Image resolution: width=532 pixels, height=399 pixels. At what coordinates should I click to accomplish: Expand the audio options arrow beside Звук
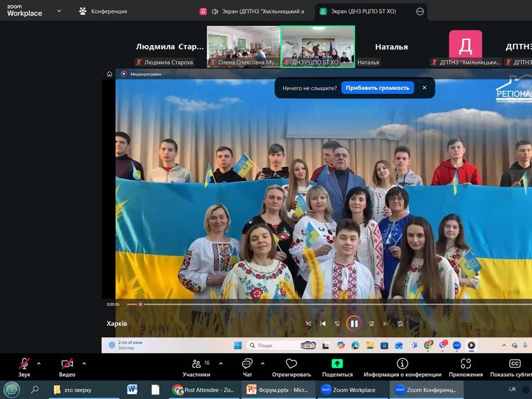[39, 364]
